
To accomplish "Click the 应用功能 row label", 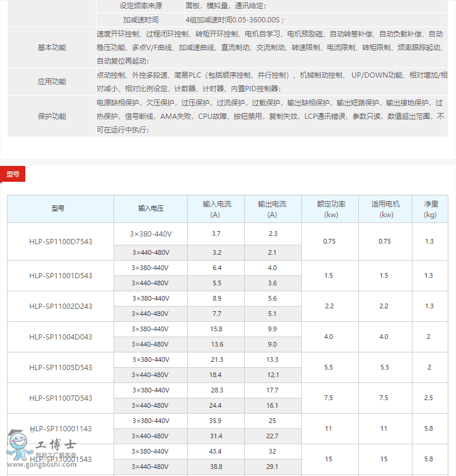I will (x=52, y=82).
